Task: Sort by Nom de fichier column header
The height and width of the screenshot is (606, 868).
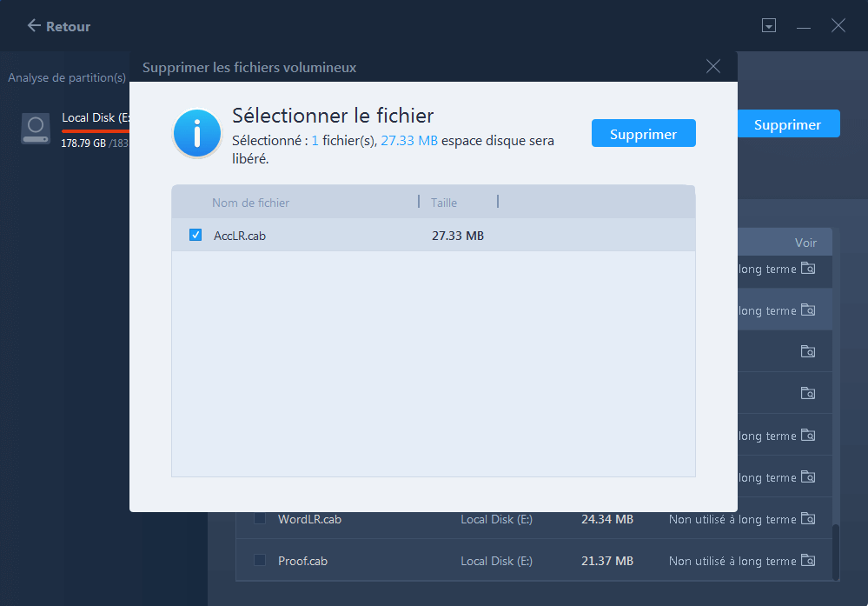Action: 251,203
